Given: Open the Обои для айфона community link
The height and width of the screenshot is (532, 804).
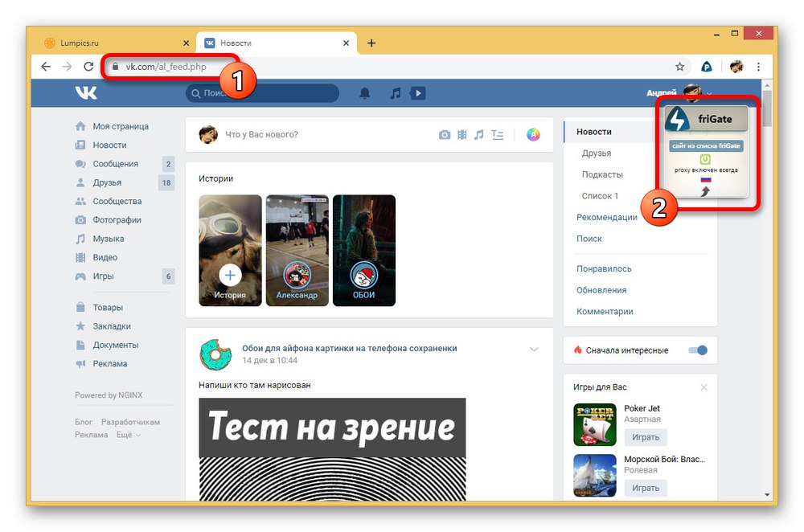Looking at the screenshot, I should pos(349,349).
